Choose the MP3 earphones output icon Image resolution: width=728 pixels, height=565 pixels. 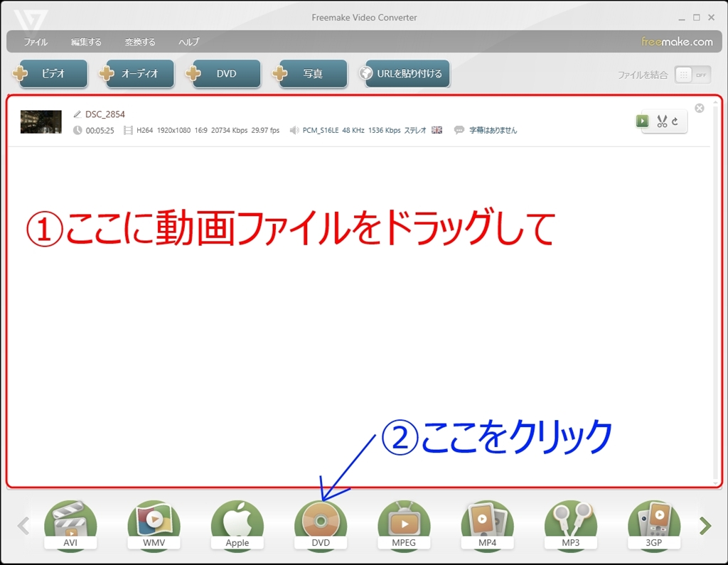coord(571,525)
